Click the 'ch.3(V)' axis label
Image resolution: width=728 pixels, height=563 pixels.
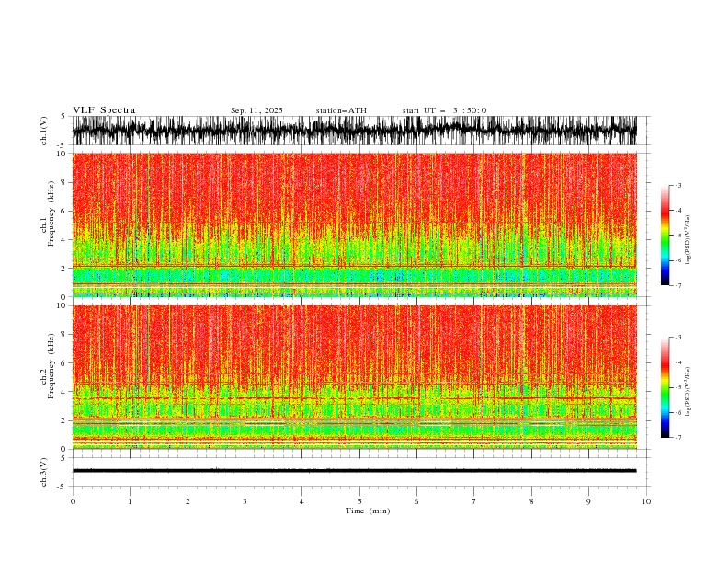pos(44,472)
